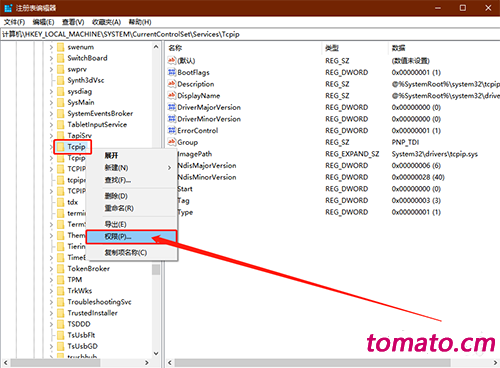
Task: Select the TapiSrv tree item
Action: (79, 135)
